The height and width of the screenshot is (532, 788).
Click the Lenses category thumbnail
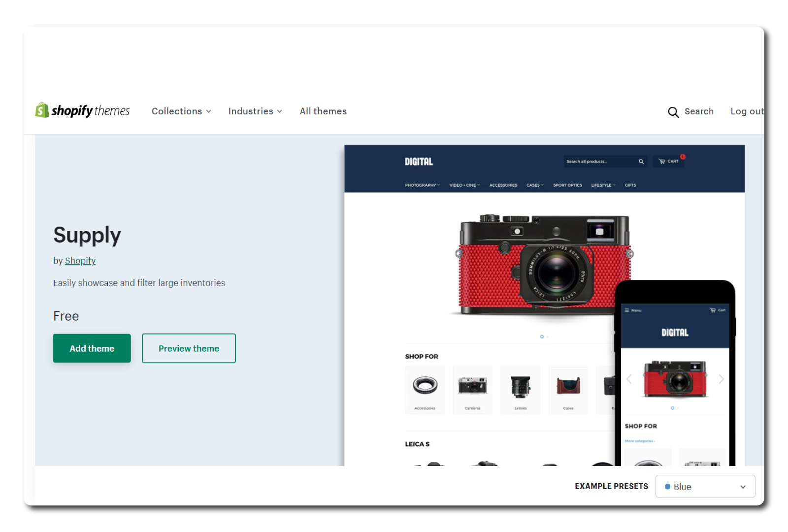tap(521, 390)
